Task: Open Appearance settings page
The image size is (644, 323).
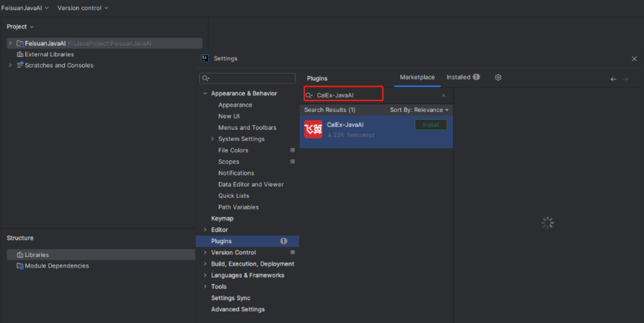Action: tap(235, 105)
